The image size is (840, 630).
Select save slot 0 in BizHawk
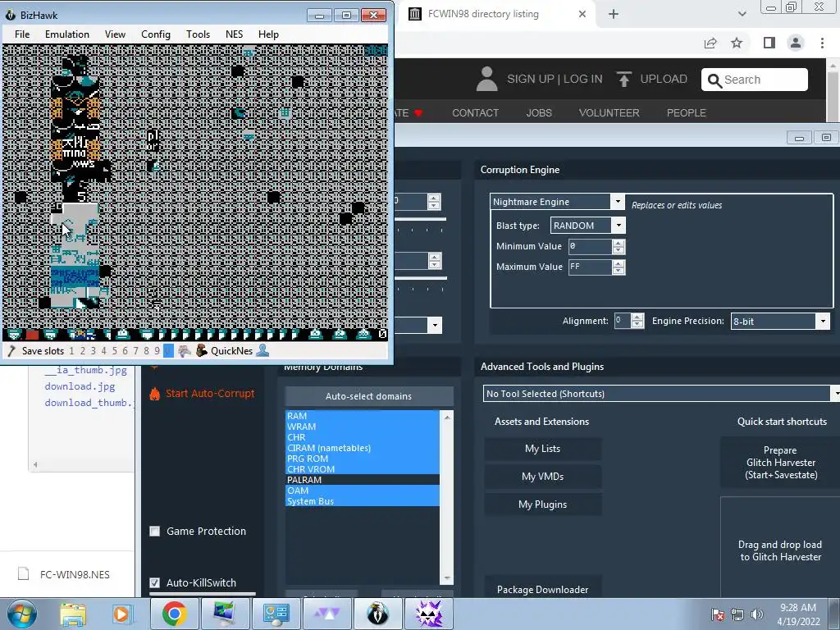tap(168, 351)
